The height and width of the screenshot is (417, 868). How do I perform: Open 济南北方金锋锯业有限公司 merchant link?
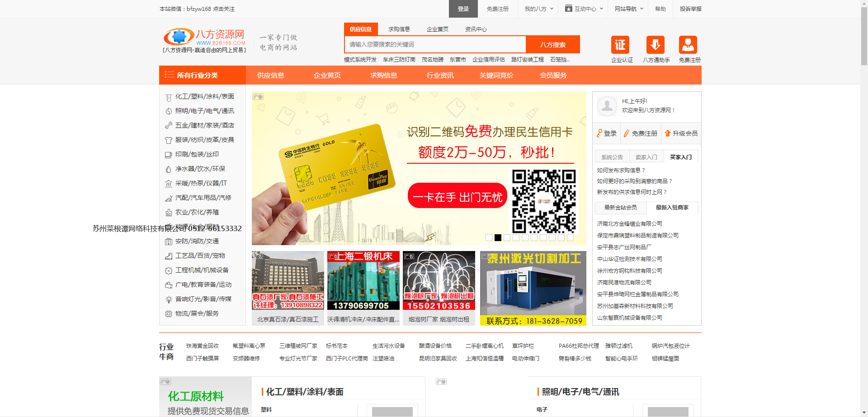coord(630,223)
